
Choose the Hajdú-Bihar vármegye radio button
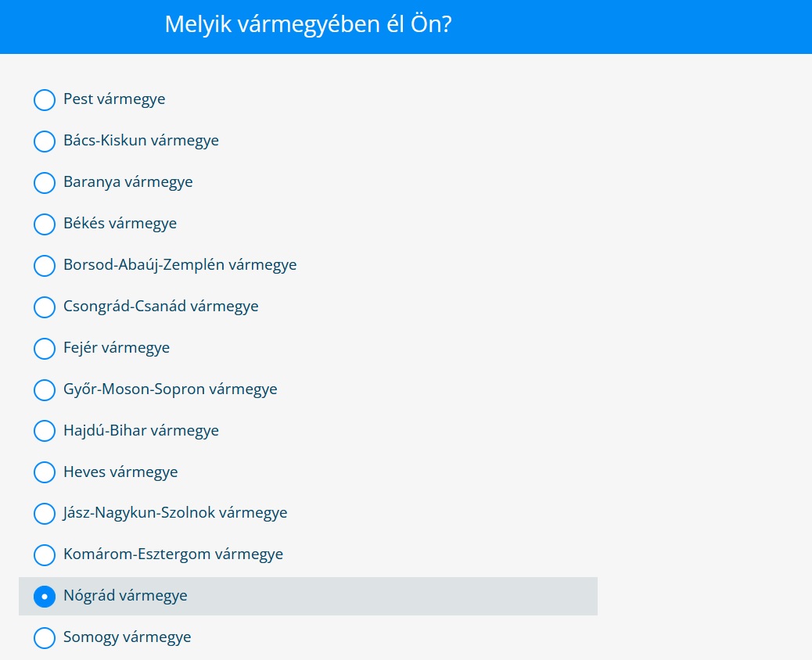[x=45, y=431]
